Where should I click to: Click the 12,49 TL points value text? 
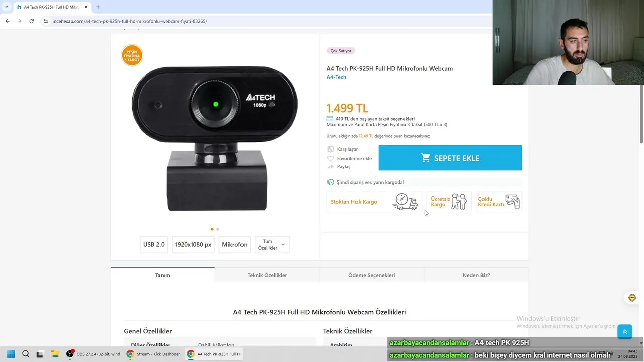click(x=366, y=136)
